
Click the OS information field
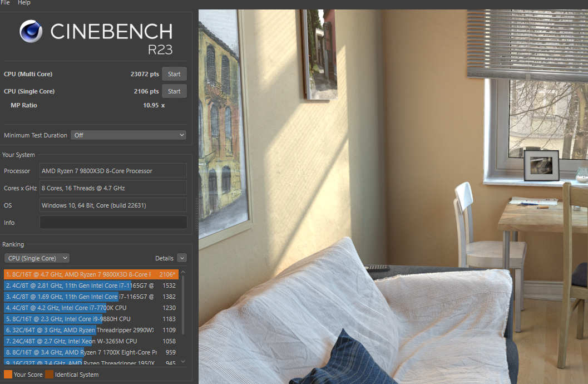click(113, 205)
